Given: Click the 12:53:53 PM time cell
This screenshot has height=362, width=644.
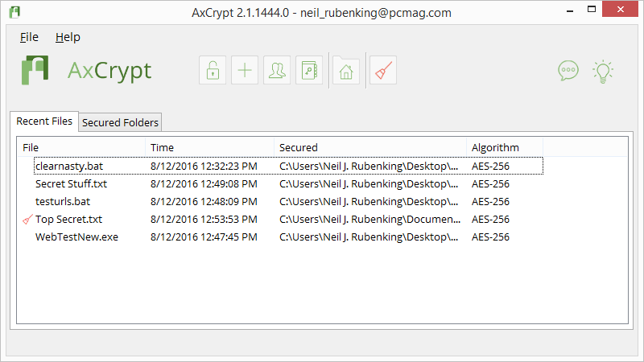Looking at the screenshot, I should point(204,220).
